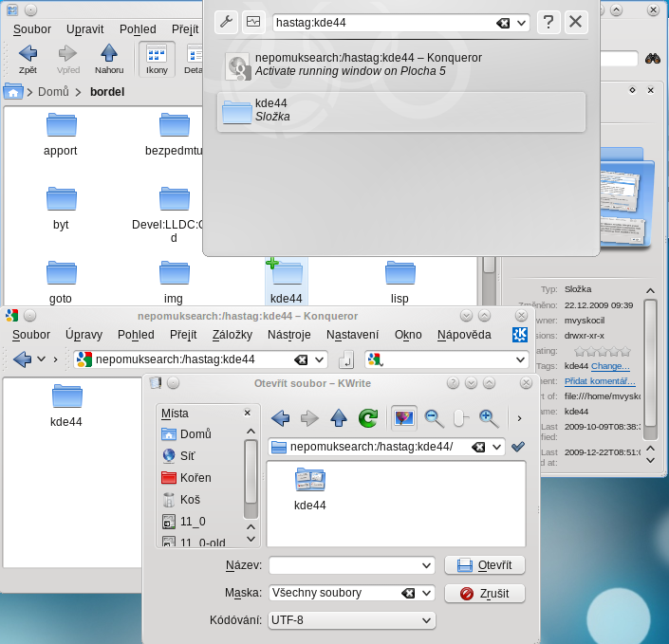669x644 pixels.
Task: Open Nápověda menu in Konqueror
Action: click(x=464, y=335)
